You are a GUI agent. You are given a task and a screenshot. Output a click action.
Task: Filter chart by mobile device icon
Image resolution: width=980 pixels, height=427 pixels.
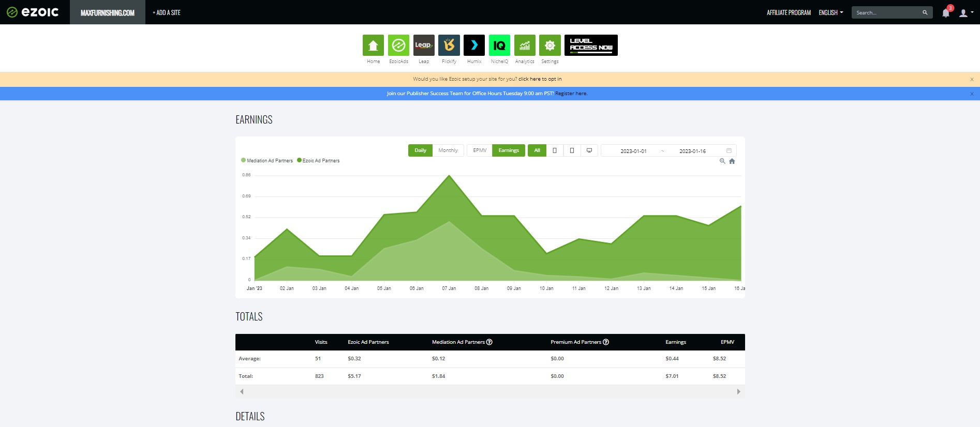click(x=555, y=150)
